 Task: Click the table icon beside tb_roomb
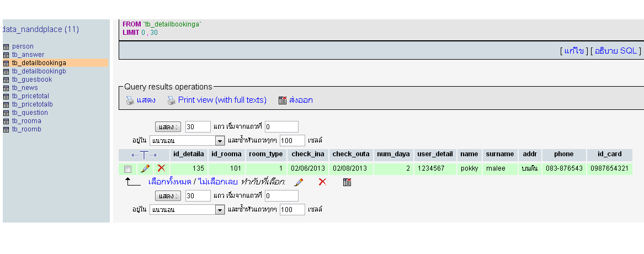point(6,129)
